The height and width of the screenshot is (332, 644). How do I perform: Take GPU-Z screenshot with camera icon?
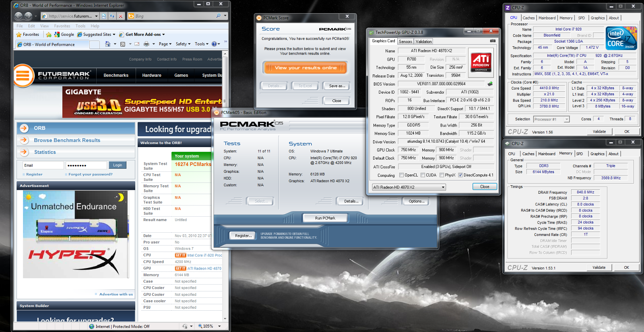493,41
